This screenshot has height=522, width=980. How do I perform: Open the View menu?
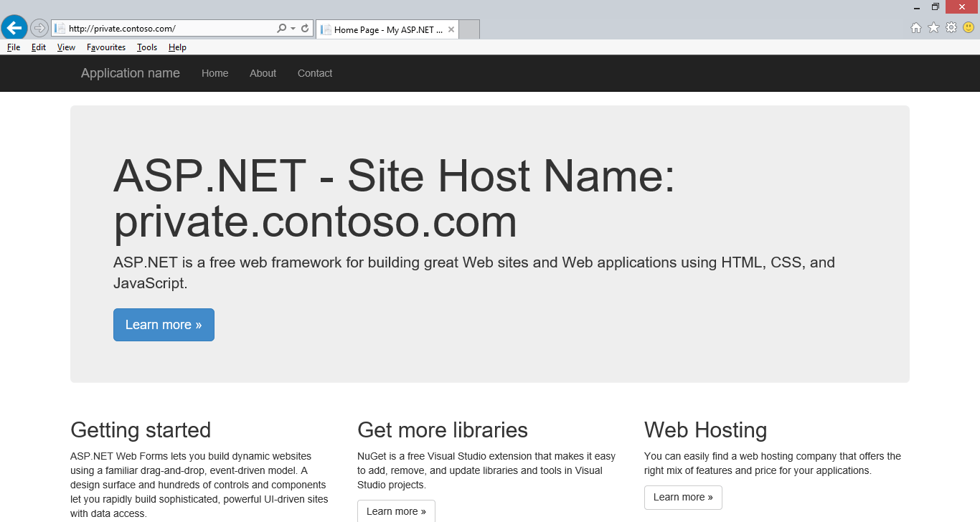tap(66, 47)
